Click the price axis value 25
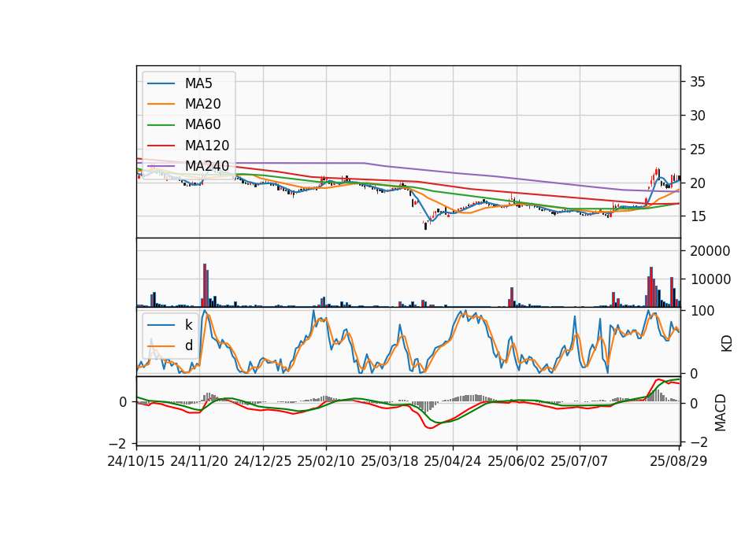Viewport: 756px width, 543px height. pyautogui.click(x=698, y=150)
